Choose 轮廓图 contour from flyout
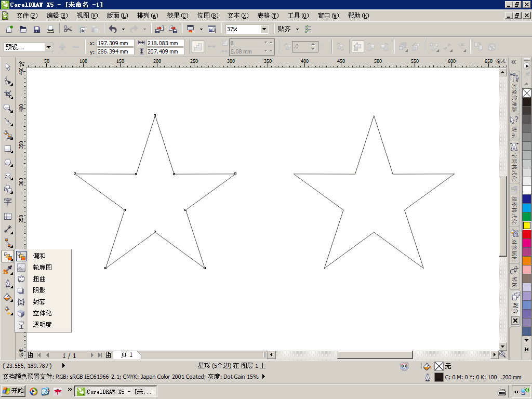The image size is (532, 399). pyautogui.click(x=44, y=268)
